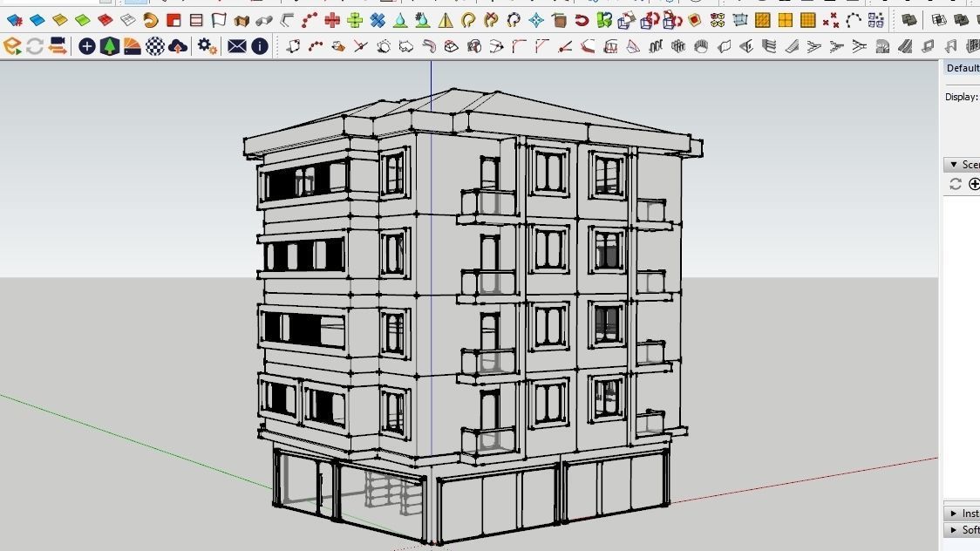Click the four small yellow cubes icon
This screenshot has width=980, height=551.
[x=718, y=21]
